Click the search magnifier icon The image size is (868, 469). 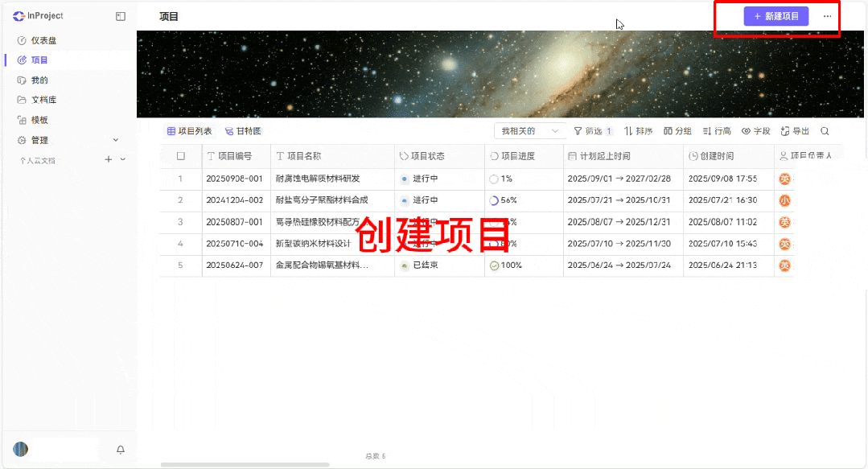click(x=825, y=131)
